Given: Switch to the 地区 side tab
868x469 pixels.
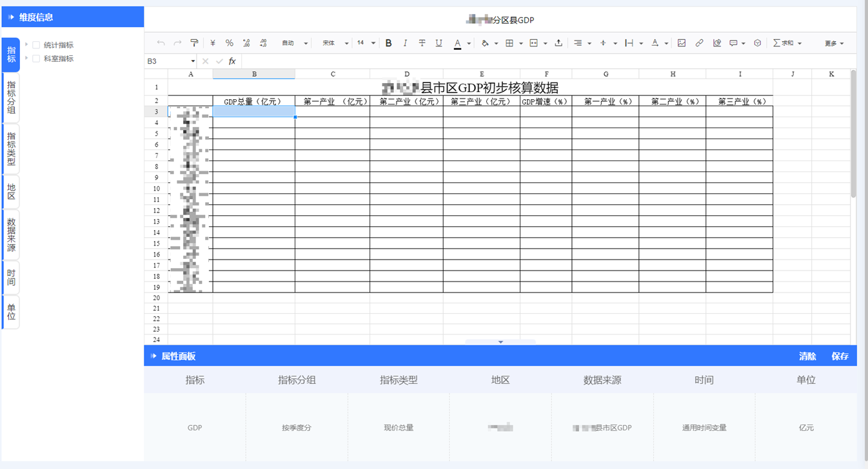Looking at the screenshot, I should [11, 191].
